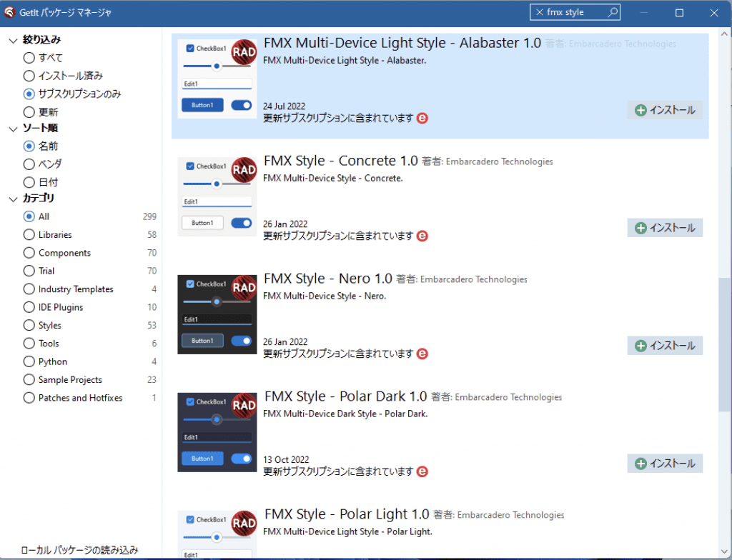732x560 pixels.
Task: Maximize the GetIt window
Action: (679, 13)
